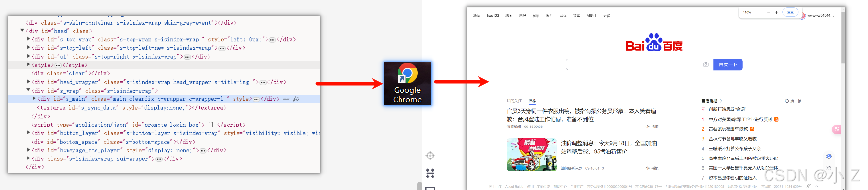Screen dimensions: 868x190
Task: Click the pinned-top icon left of 创新打造思政“金课”
Action: tap(703, 109)
